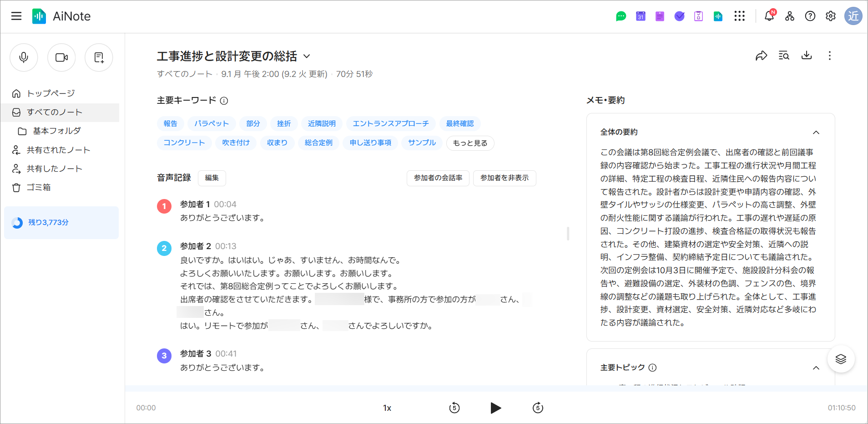Open 共有されたノート in sidebar
This screenshot has width=868, height=424.
click(x=58, y=150)
